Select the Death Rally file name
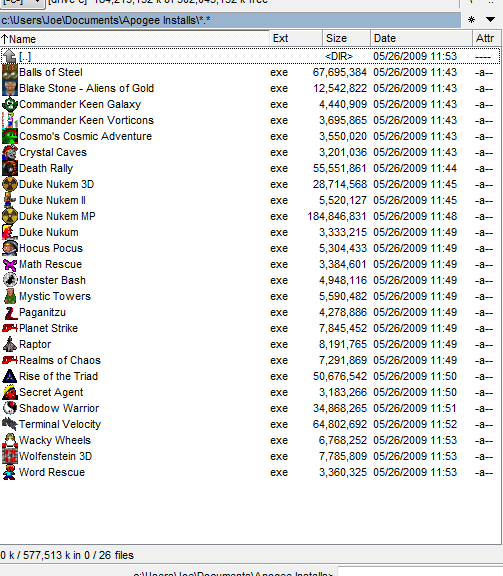This screenshot has height=576, width=503. 46,168
